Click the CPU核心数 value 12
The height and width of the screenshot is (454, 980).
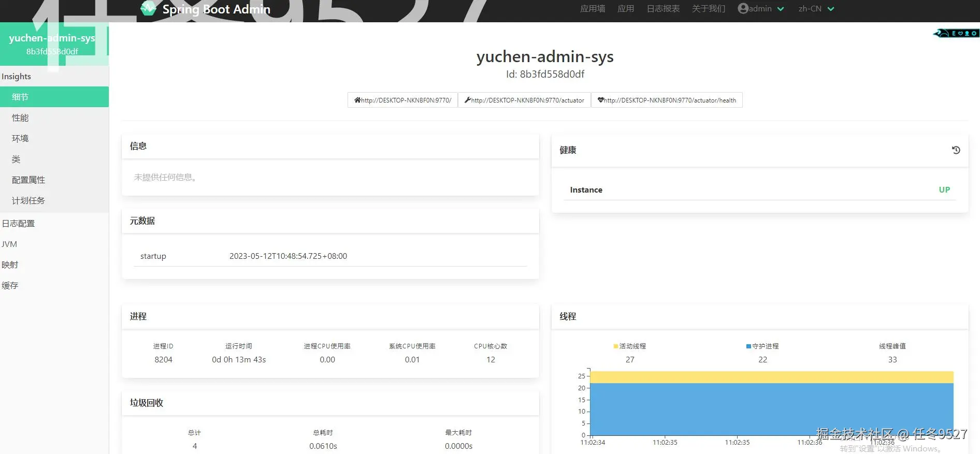491,359
